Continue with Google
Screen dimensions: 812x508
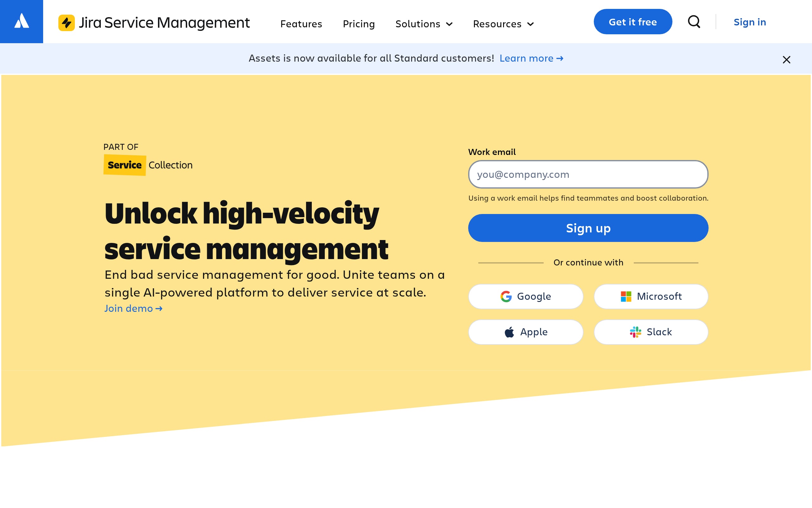tap(526, 296)
